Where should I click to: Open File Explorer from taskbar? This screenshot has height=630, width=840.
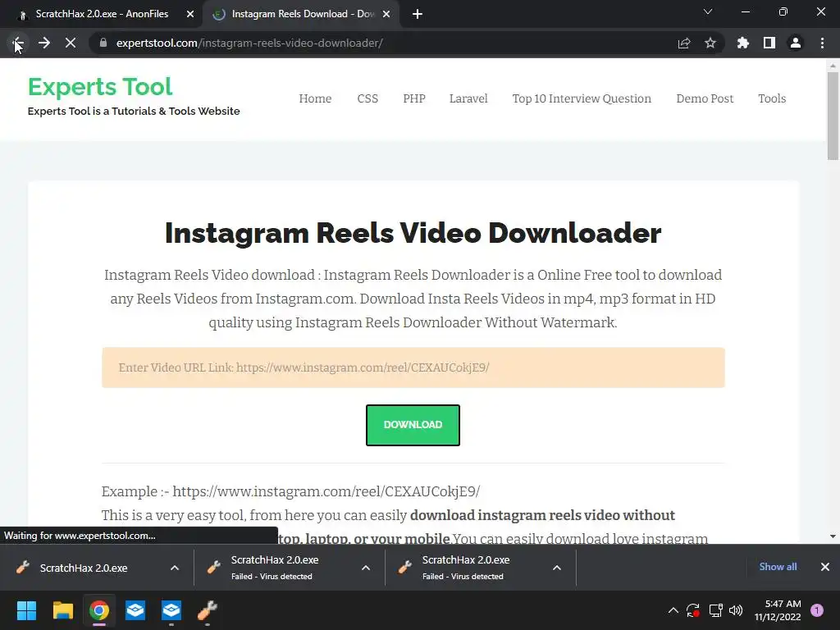click(62, 610)
